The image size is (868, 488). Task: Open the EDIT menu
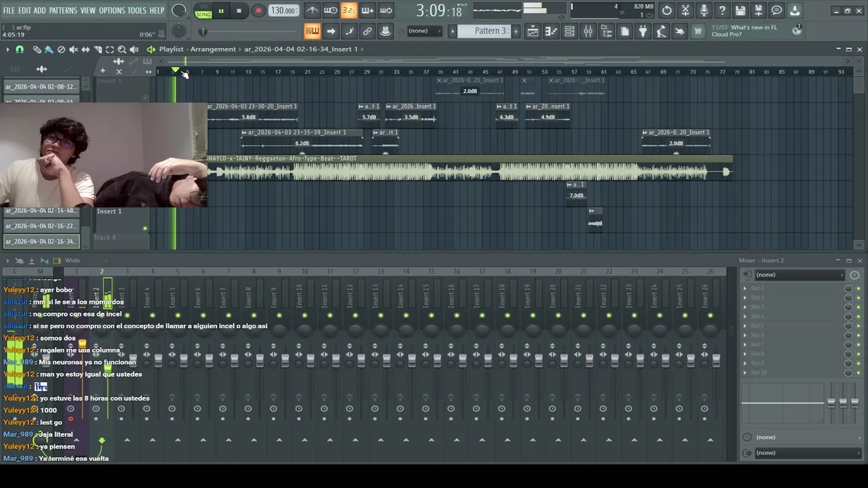tap(24, 11)
